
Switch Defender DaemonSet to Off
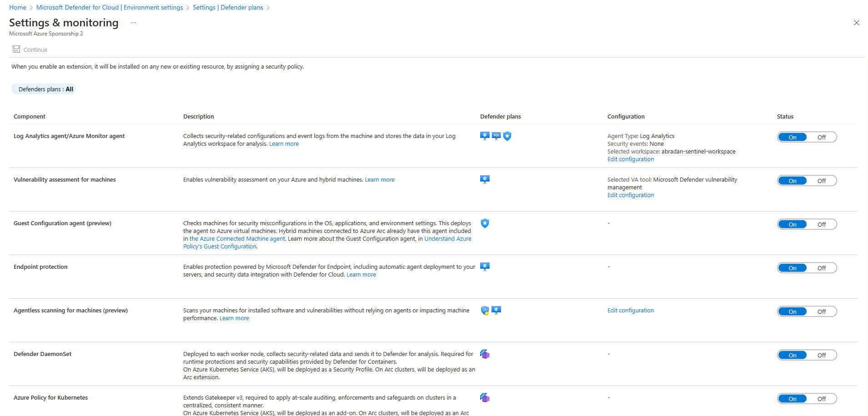click(x=822, y=355)
